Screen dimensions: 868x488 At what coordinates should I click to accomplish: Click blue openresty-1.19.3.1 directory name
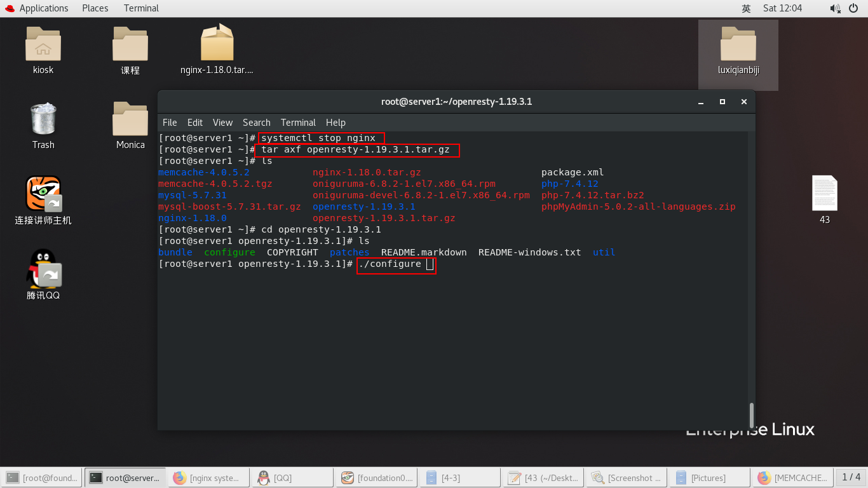[x=364, y=207]
